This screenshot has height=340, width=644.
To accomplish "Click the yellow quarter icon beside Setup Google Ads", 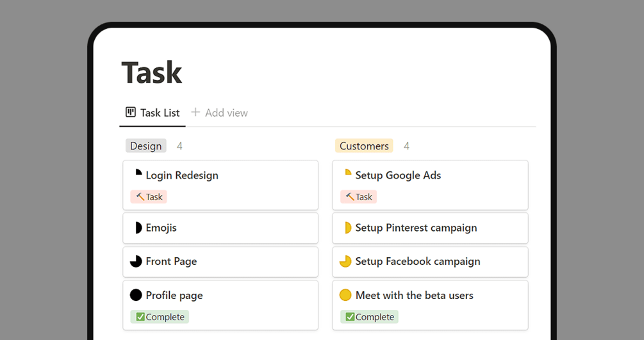I will (347, 174).
